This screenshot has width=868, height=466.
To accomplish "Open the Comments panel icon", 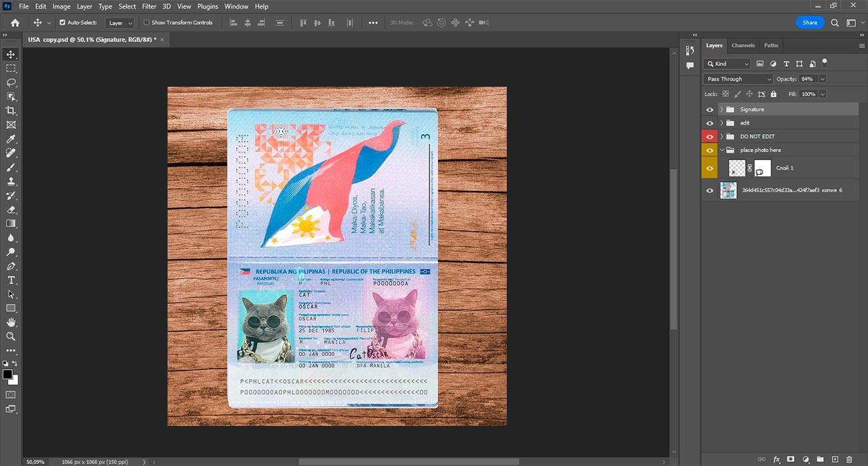I will click(690, 65).
